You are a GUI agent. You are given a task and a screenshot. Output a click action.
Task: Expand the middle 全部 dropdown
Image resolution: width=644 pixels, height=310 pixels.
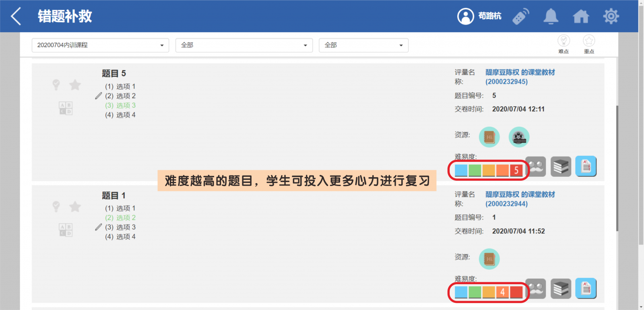point(244,45)
